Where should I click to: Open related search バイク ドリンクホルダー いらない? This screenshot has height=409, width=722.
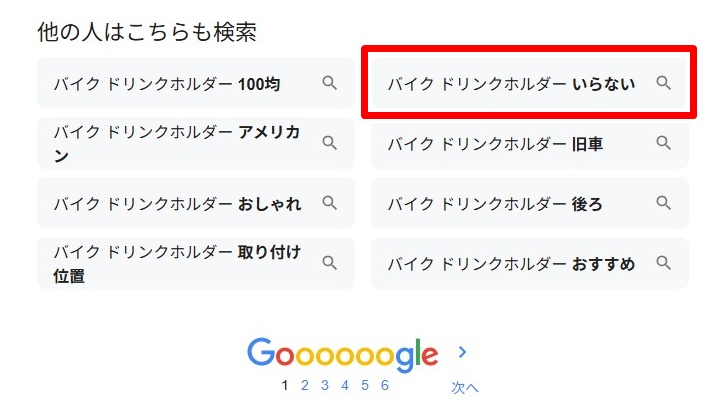pos(511,84)
